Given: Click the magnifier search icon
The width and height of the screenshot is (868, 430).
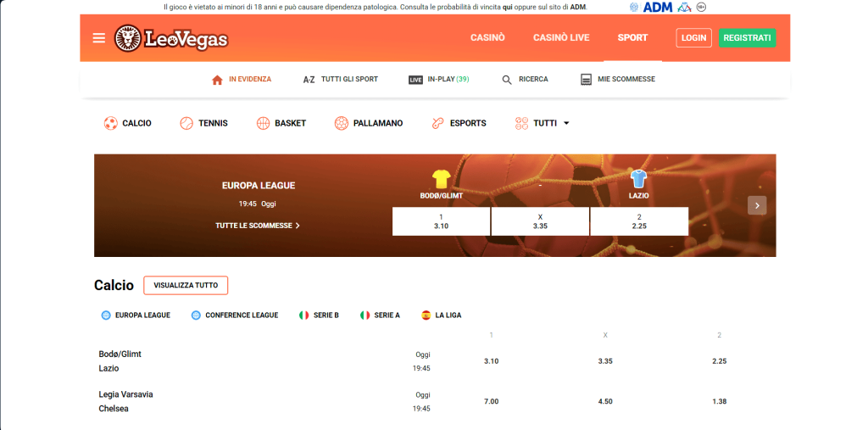Looking at the screenshot, I should [507, 80].
